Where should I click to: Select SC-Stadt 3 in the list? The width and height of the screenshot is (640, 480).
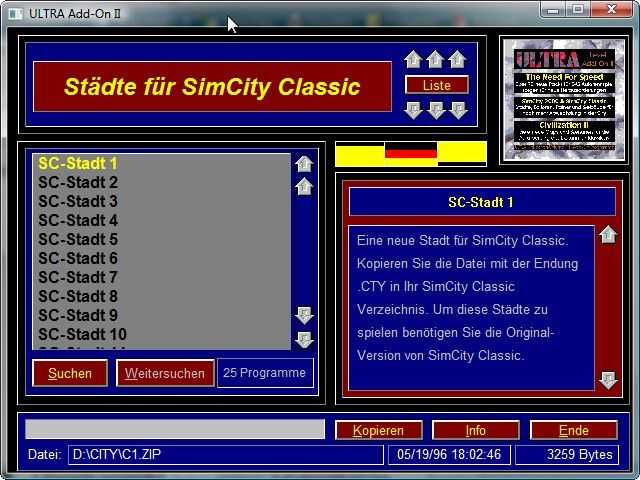tap(161, 201)
